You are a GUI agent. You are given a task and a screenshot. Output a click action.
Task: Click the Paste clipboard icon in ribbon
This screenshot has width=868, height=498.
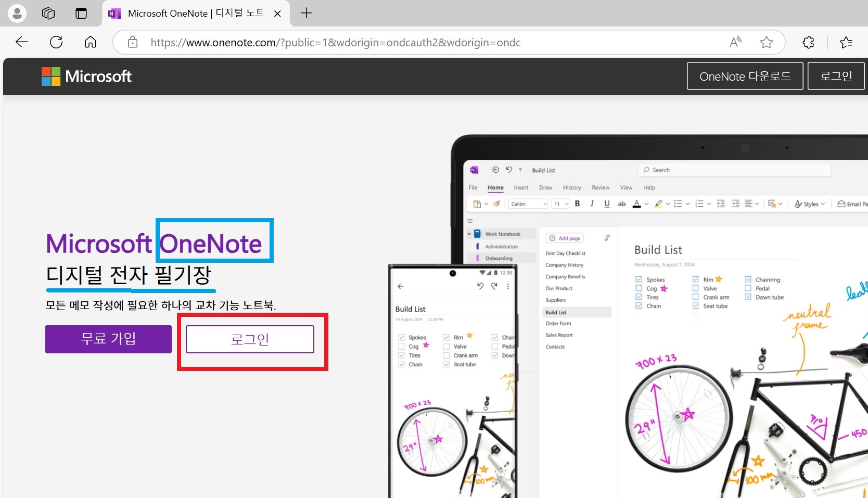pyautogui.click(x=477, y=204)
